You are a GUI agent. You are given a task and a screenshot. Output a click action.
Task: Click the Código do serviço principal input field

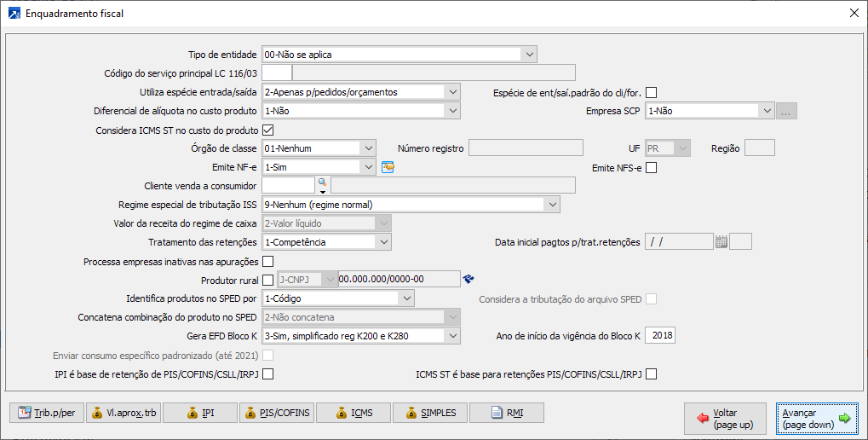pos(277,72)
